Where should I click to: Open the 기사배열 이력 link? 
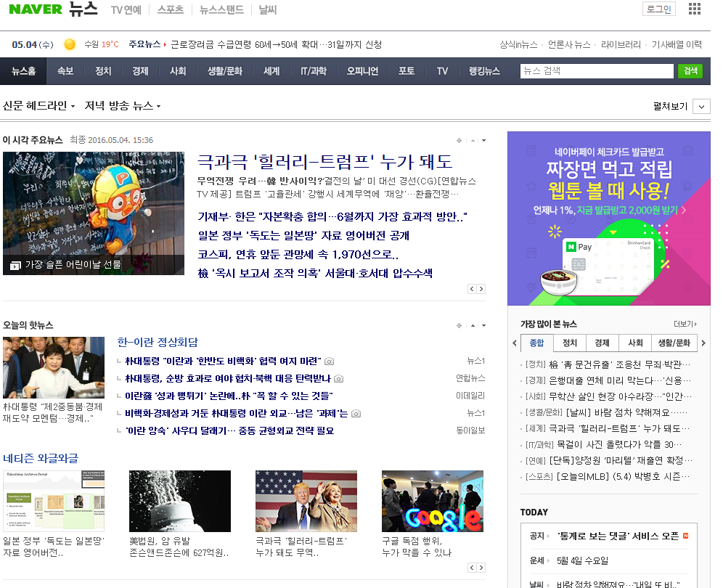[x=677, y=45]
